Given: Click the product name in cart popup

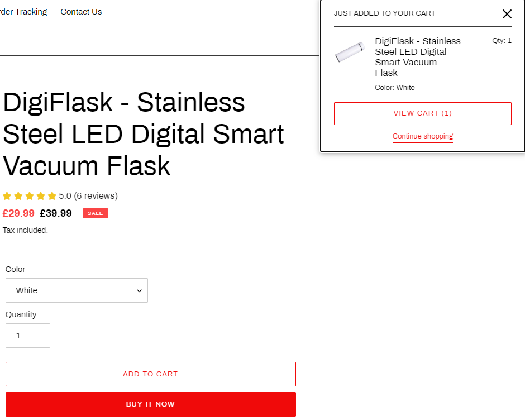Looking at the screenshot, I should pos(418,57).
